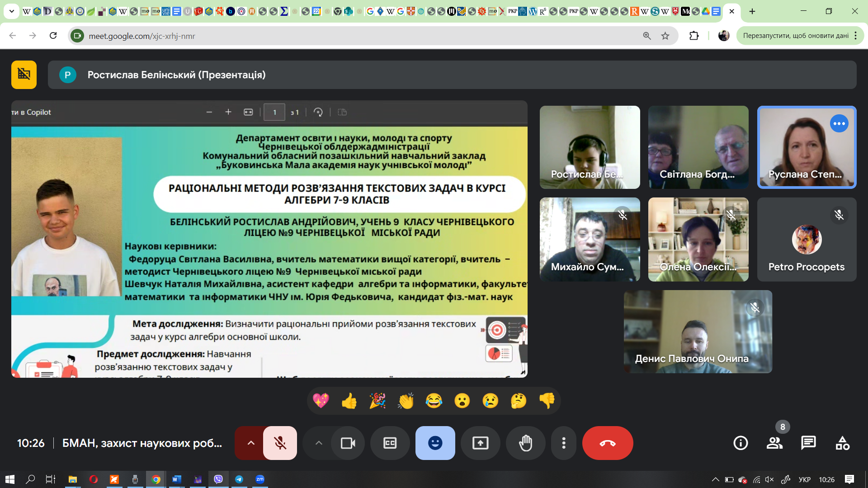Toggle the camera on or off
Screen dimensions: 868x488
point(348,443)
